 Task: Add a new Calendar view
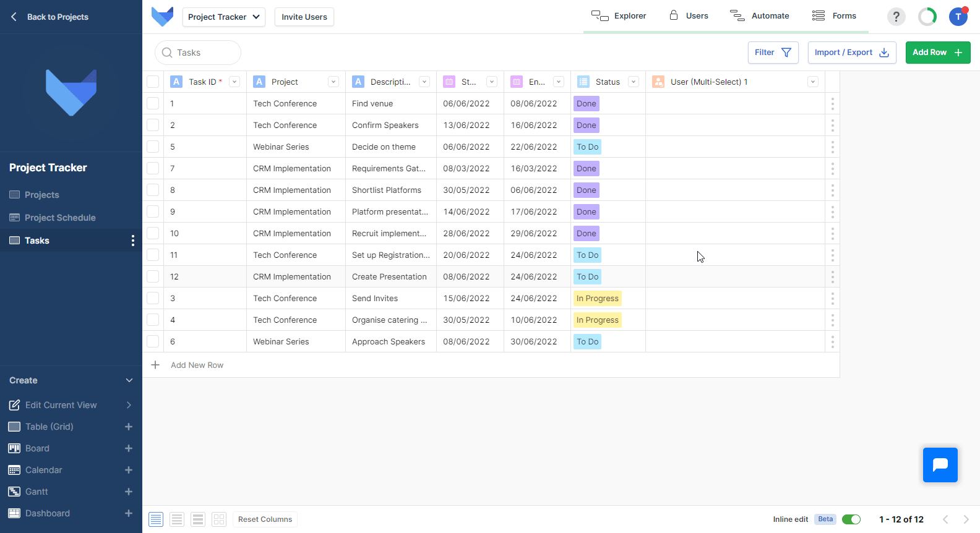[129, 470]
